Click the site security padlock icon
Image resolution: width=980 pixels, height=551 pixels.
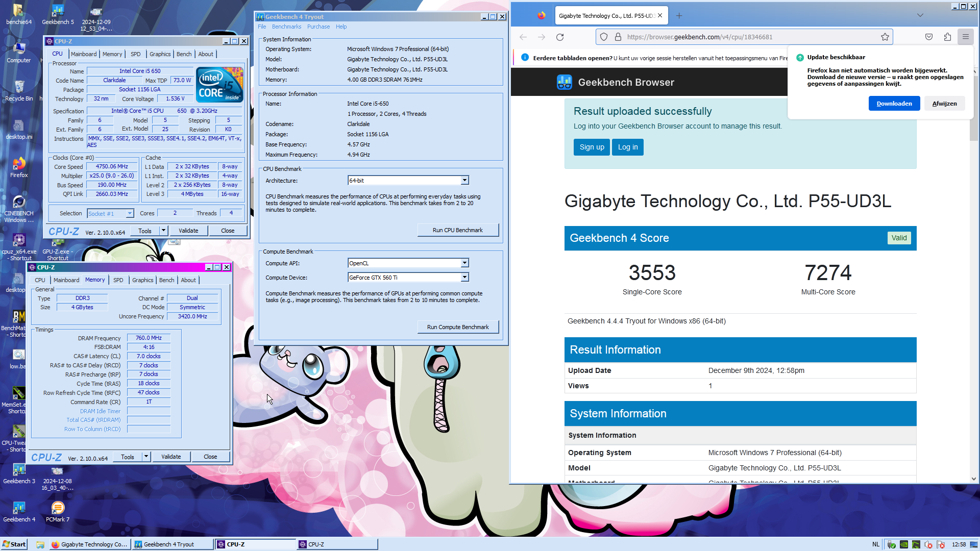coord(618,37)
